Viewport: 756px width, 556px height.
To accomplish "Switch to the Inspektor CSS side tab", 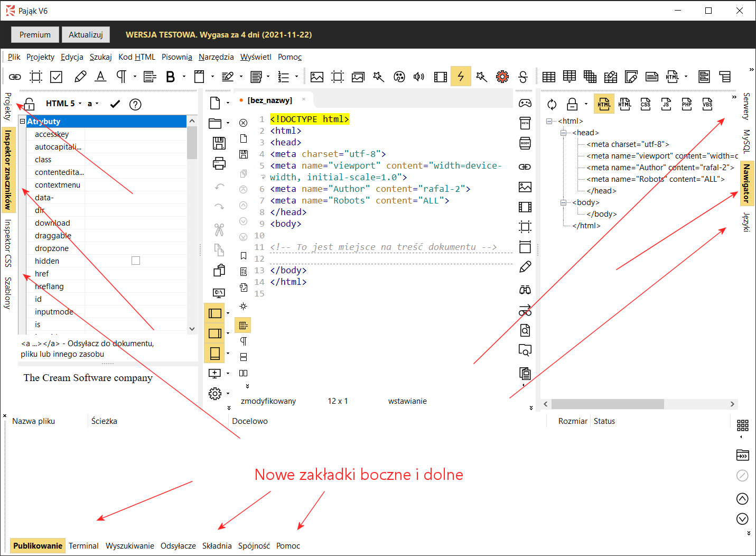I will click(8, 243).
